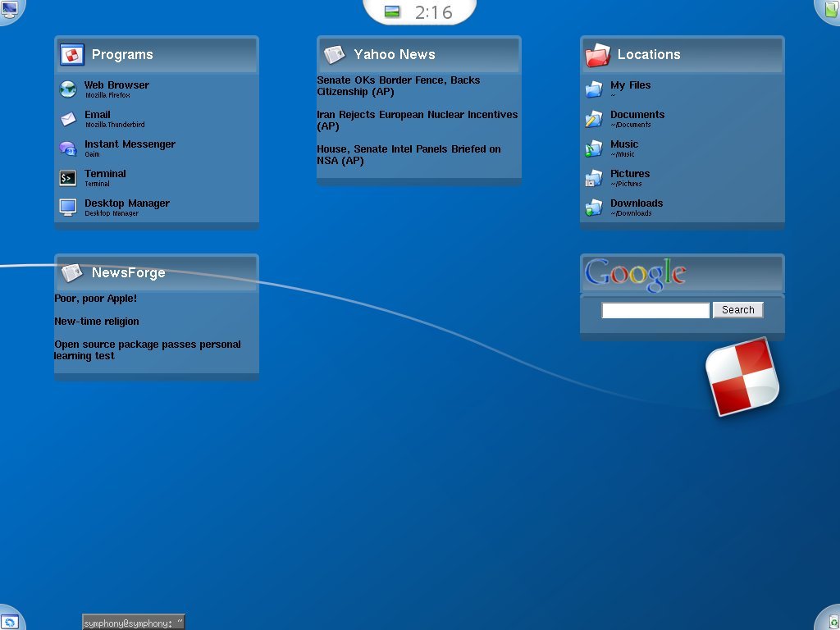Image resolution: width=840 pixels, height=630 pixels.
Task: Click the top-right corner green icon
Action: (x=832, y=8)
